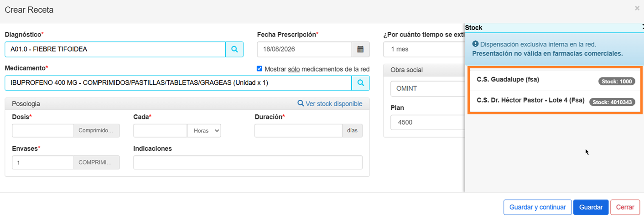Focus the Diagnóstico field with A01.0 - FIEBRE TIFOIDEA
Screen dimensions: 644x220
115,49
